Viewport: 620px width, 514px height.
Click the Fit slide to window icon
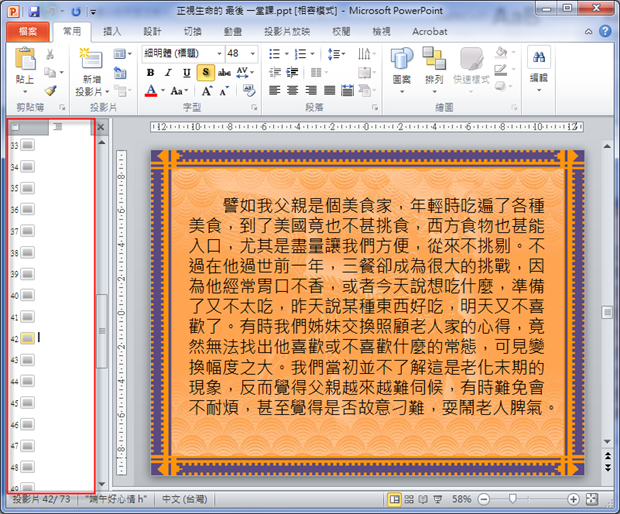pyautogui.click(x=592, y=498)
